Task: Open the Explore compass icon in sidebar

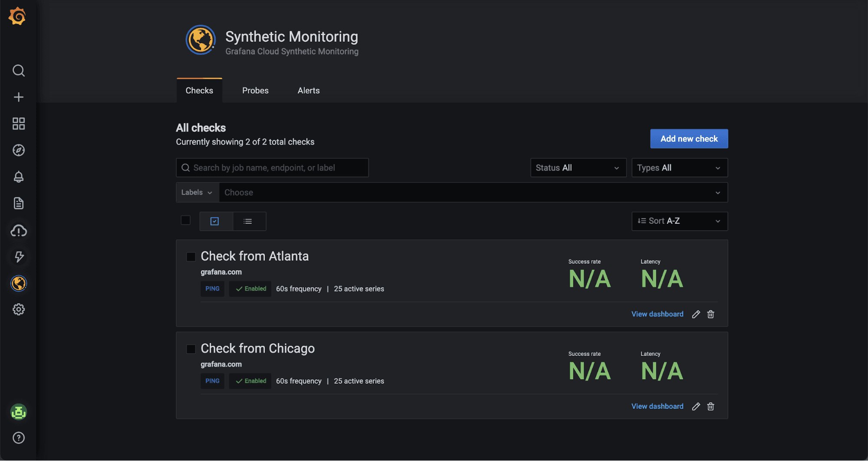Action: coord(19,150)
